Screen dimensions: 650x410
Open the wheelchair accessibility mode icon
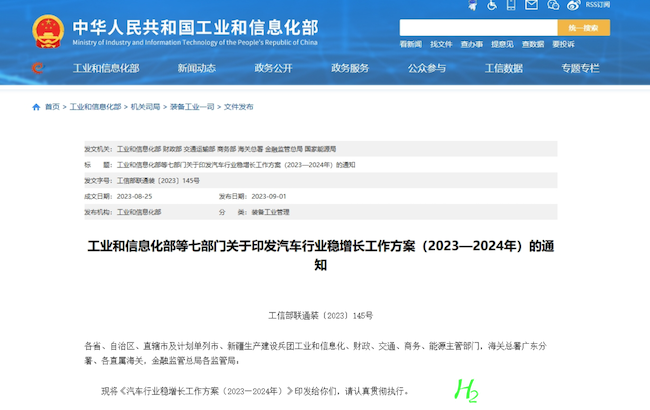click(x=492, y=5)
